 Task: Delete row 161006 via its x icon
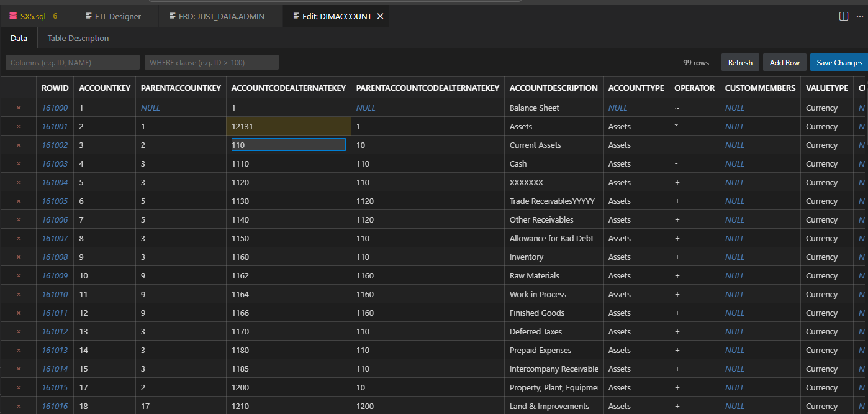[19, 219]
